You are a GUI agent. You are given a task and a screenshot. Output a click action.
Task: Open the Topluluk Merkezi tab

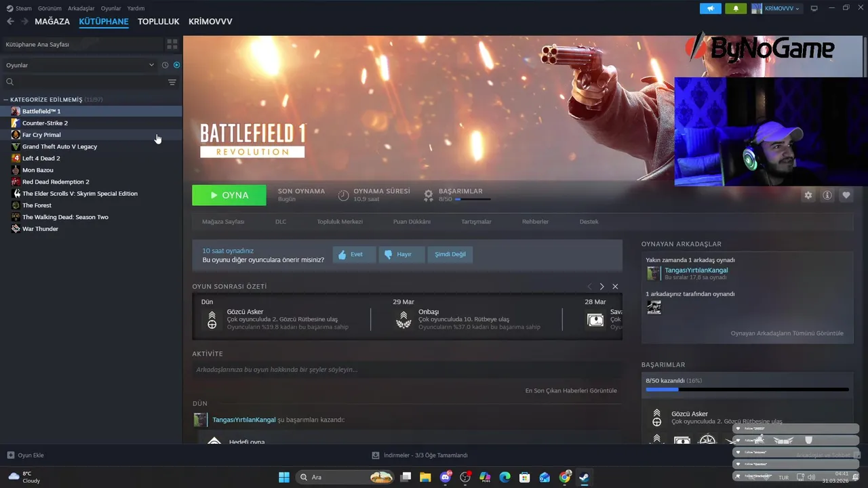340,222
